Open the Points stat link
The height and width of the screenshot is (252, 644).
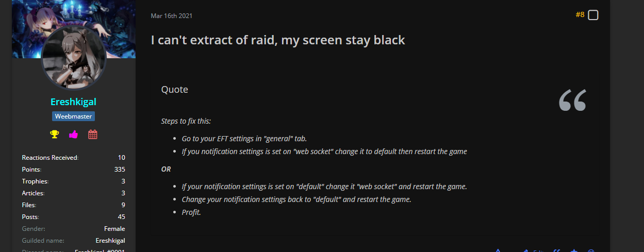tap(73, 170)
